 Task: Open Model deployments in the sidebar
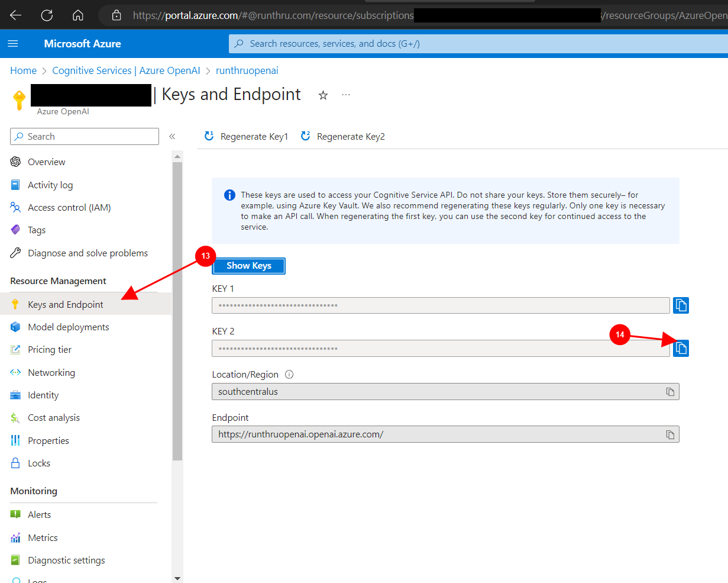68,327
